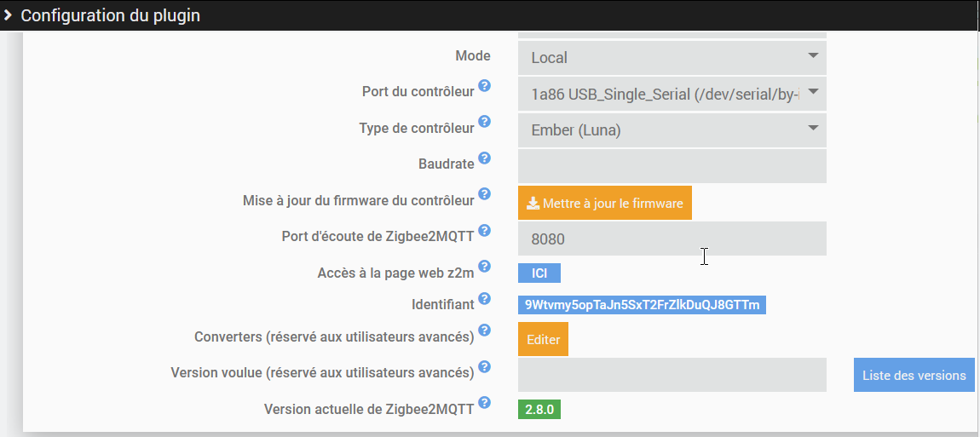Click help icon beside Accès à la page web z2m
Screen dimensions: 980x437
tap(484, 267)
